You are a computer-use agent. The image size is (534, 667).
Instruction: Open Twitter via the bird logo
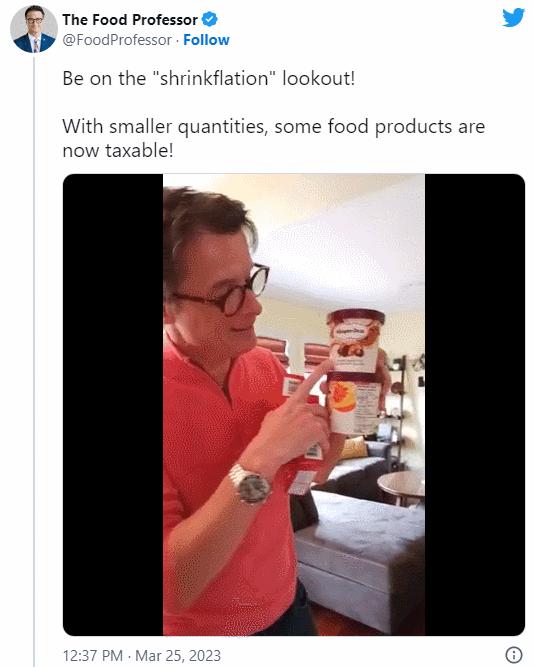(513, 18)
